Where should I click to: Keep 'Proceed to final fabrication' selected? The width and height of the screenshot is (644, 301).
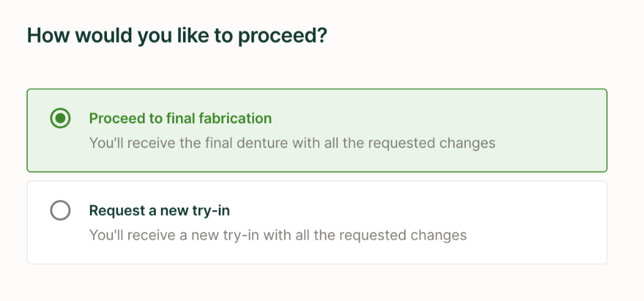pos(60,118)
